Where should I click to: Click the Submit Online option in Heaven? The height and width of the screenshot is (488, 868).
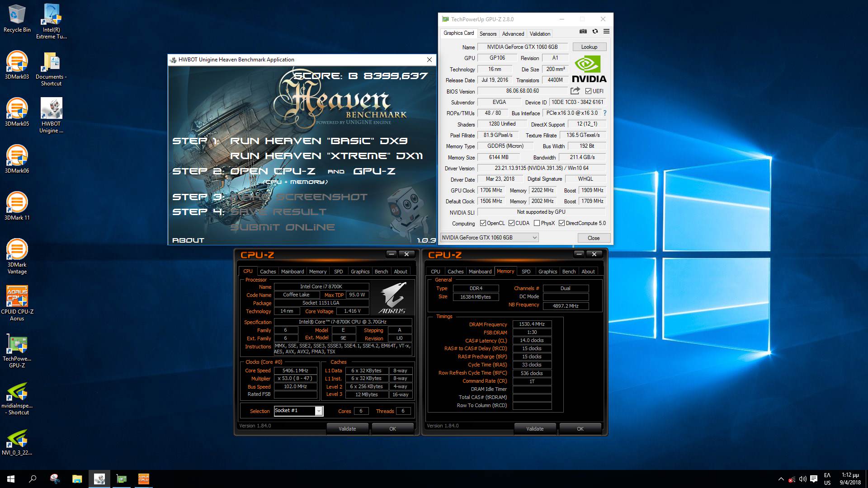(283, 227)
